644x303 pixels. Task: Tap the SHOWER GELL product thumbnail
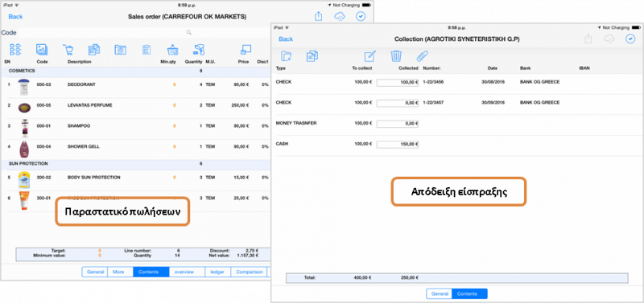coord(24,149)
